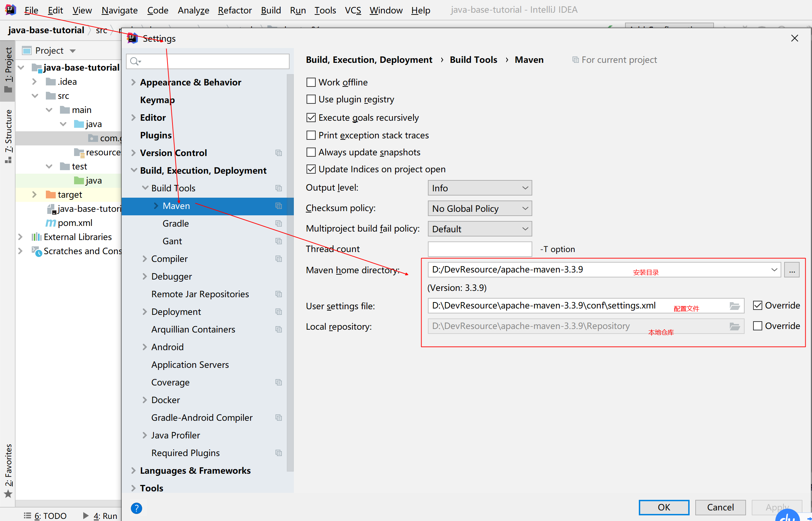The width and height of the screenshot is (812, 521).
Task: Click Maven home directory ellipsis browse button
Action: [792, 270]
